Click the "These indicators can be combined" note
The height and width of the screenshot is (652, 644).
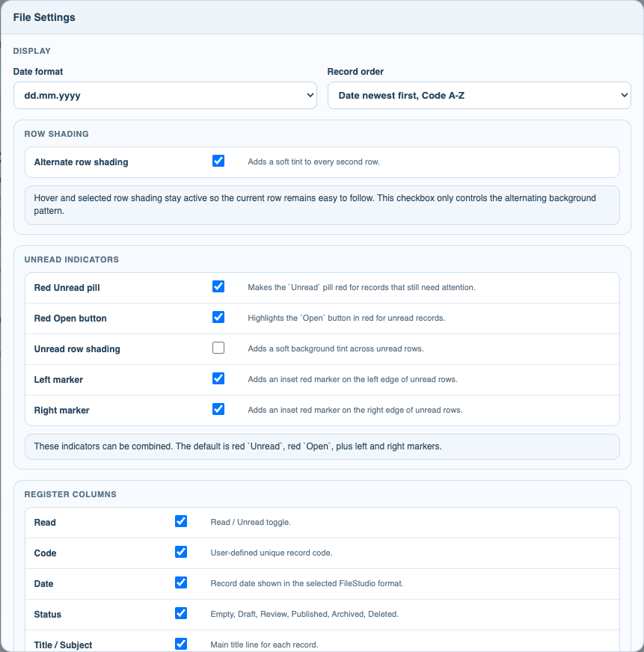pyautogui.click(x=322, y=446)
